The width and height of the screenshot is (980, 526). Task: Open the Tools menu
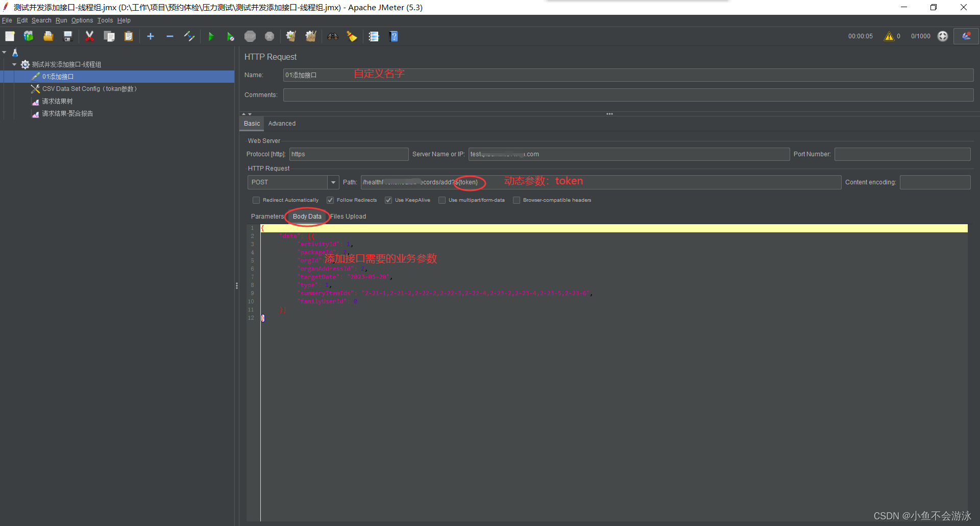tap(105, 20)
